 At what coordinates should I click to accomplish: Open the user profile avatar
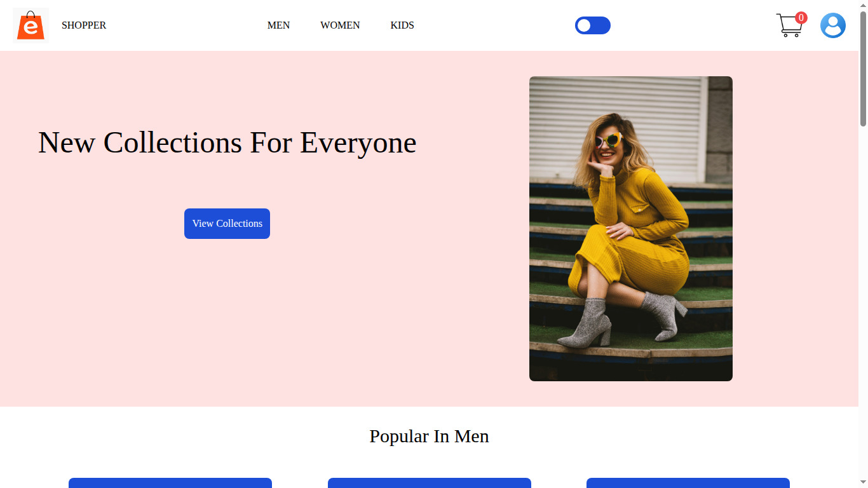[832, 25]
